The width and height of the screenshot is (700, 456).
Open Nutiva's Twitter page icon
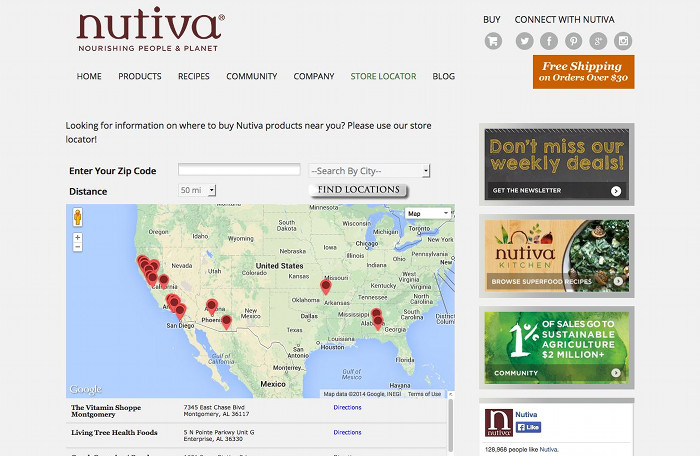[x=524, y=41]
